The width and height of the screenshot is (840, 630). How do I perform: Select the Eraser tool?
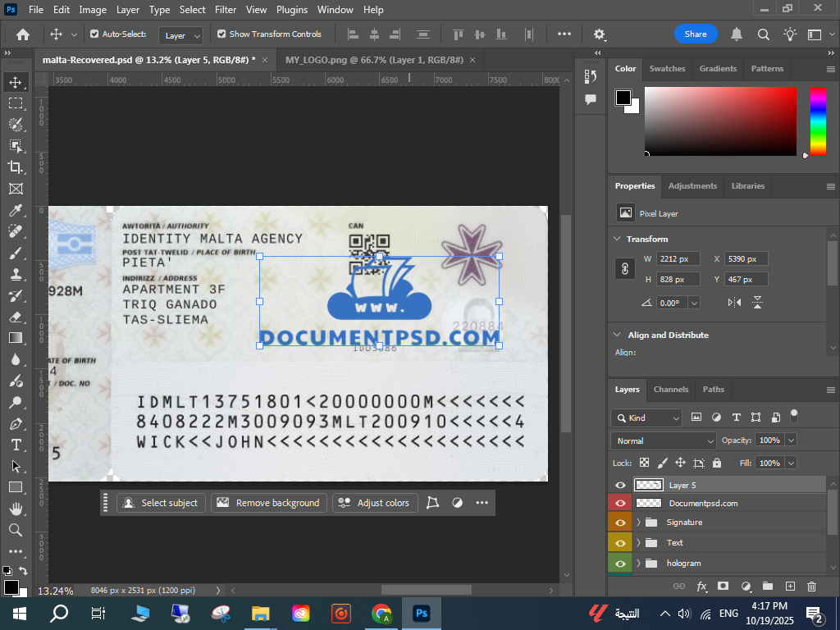[16, 317]
